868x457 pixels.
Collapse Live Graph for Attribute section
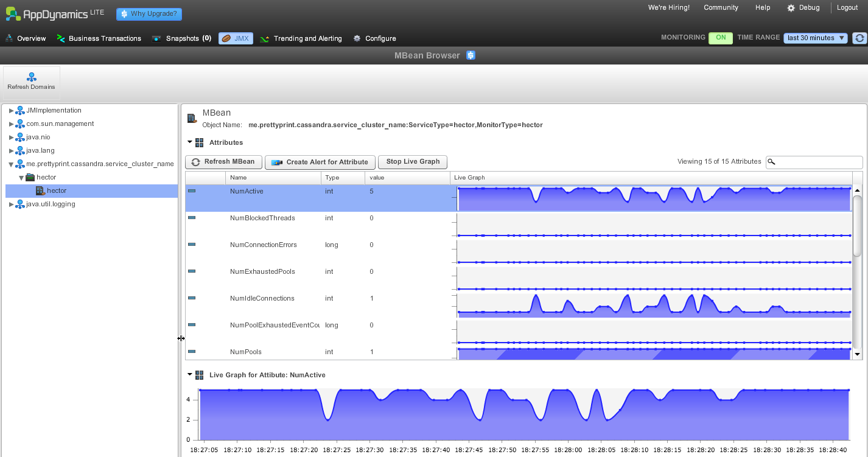(x=190, y=375)
